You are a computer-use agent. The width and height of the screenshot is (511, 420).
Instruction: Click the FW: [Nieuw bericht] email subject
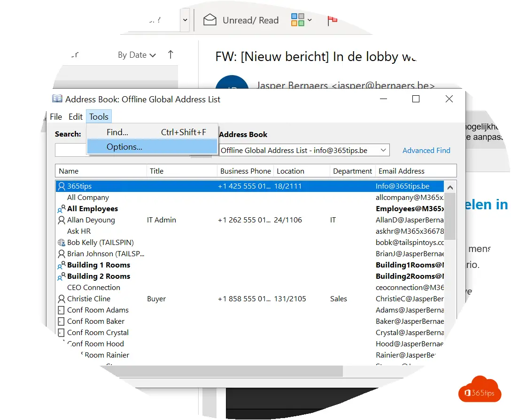point(316,57)
